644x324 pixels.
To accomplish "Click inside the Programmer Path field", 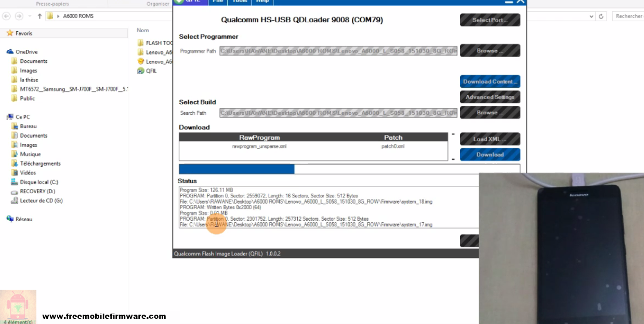I will click(338, 50).
